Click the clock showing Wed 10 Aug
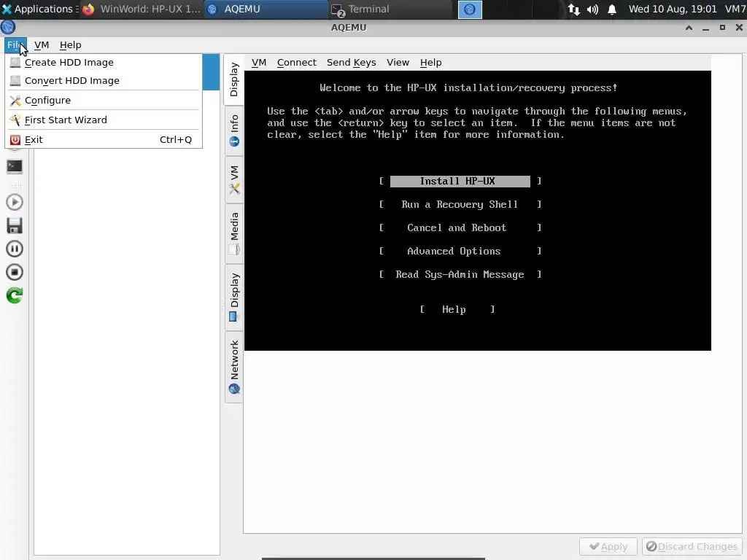747x560 pixels. coord(672,9)
